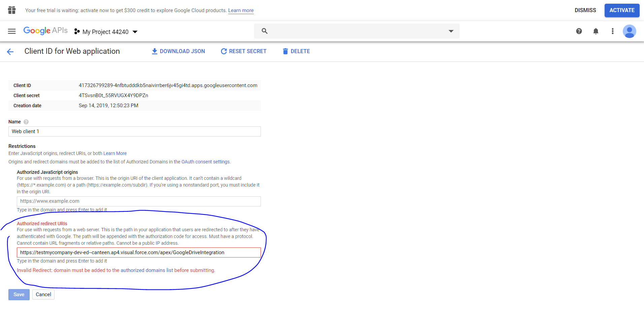Select the Client secret value 4TSvsnB0t_55RVUGX4Y9DPZn
This screenshot has width=644, height=315.
113,95
